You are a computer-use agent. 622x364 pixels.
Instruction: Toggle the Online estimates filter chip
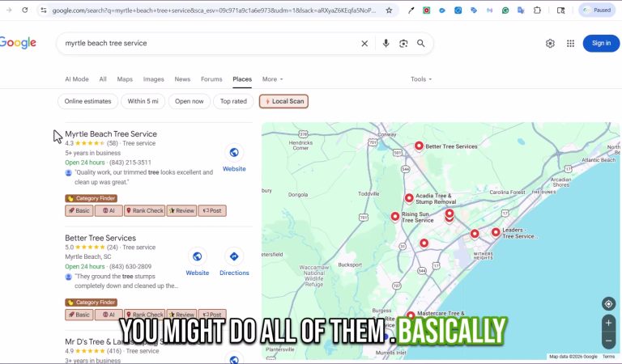point(87,101)
